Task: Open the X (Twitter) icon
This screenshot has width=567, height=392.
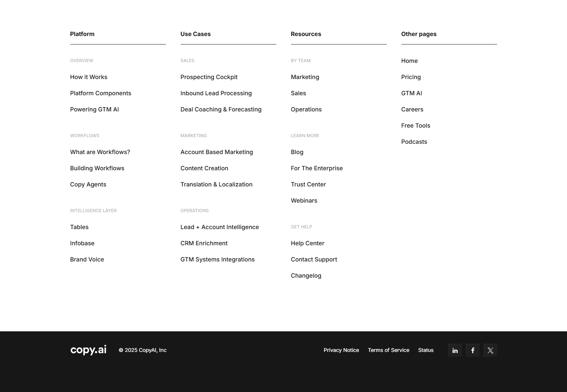Action: click(x=490, y=350)
